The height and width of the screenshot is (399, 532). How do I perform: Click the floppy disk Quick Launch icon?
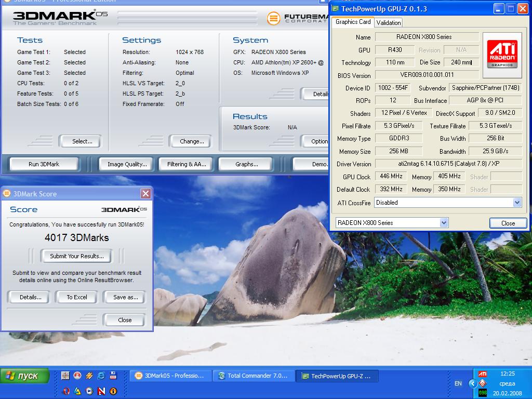point(113,376)
